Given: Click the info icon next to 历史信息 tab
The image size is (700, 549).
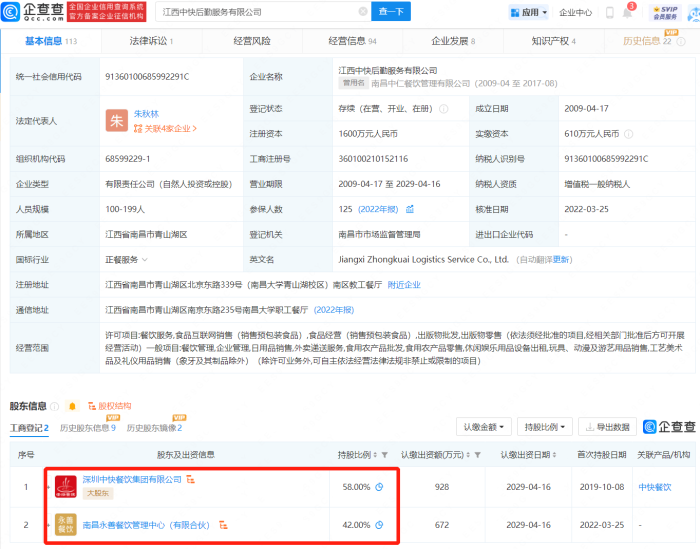Looking at the screenshot, I should tap(681, 42).
